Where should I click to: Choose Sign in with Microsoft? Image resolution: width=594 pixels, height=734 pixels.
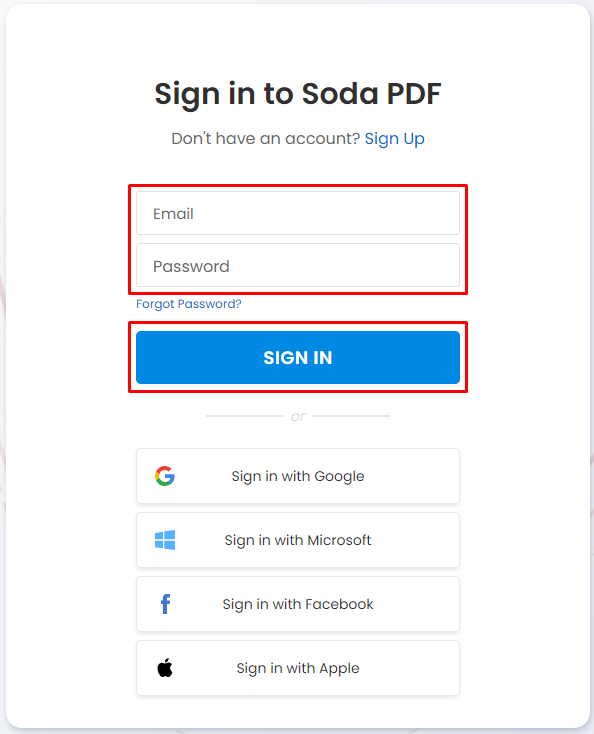coord(298,540)
